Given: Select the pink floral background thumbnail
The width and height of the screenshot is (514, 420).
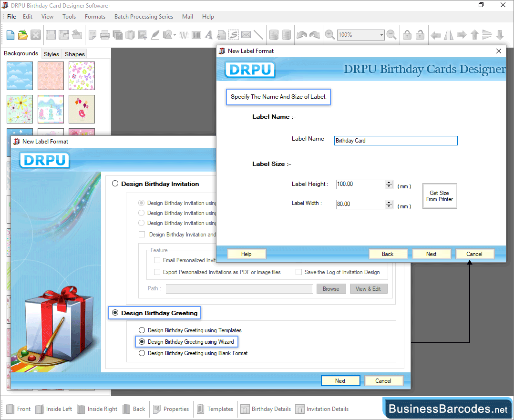Looking at the screenshot, I should coord(51,76).
